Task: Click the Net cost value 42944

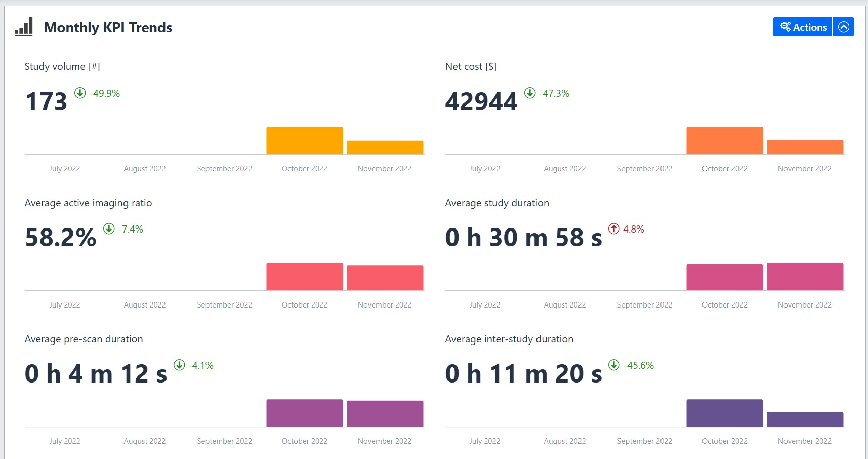Action: coord(481,101)
